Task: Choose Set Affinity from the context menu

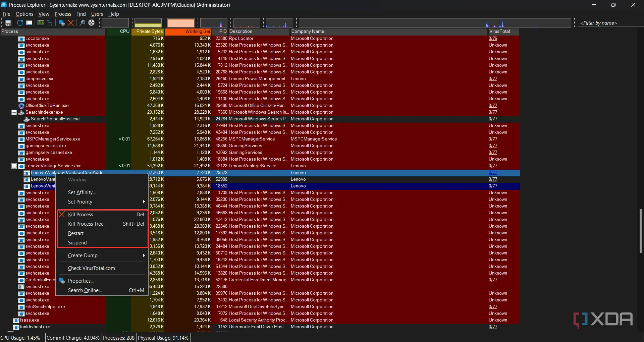Action: click(102, 192)
